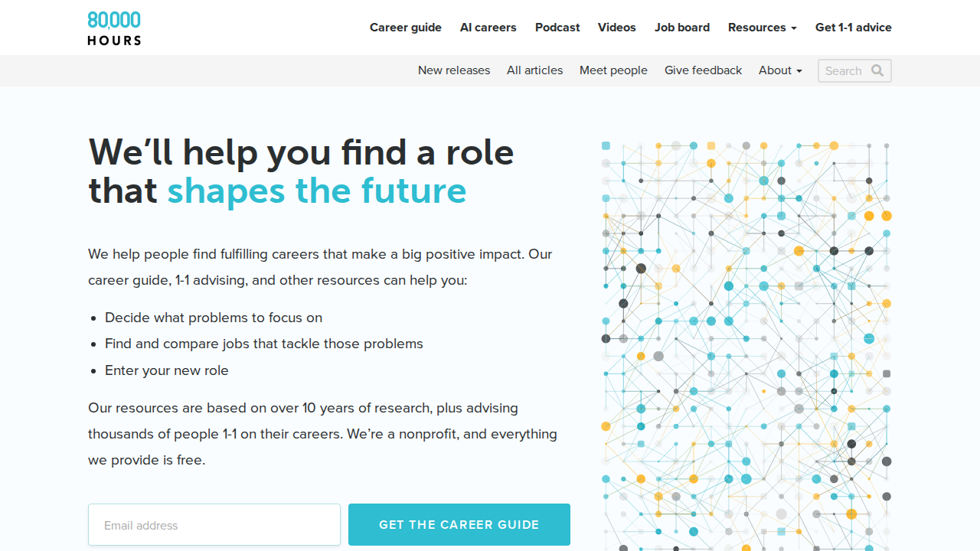
Task: Open the About dropdown menu
Action: click(780, 70)
